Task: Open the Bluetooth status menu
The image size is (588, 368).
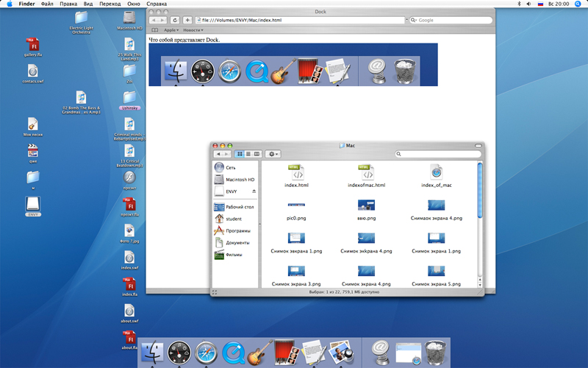Action: pos(520,4)
